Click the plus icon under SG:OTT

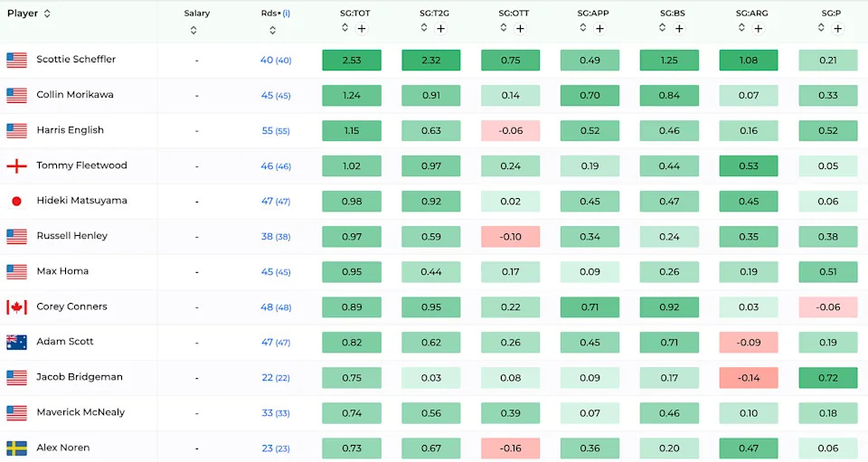tap(520, 29)
